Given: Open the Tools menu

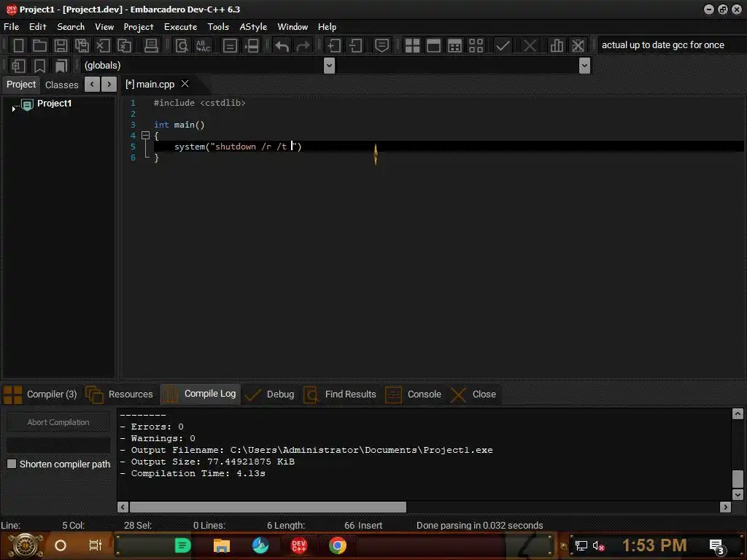Looking at the screenshot, I should click(x=218, y=27).
